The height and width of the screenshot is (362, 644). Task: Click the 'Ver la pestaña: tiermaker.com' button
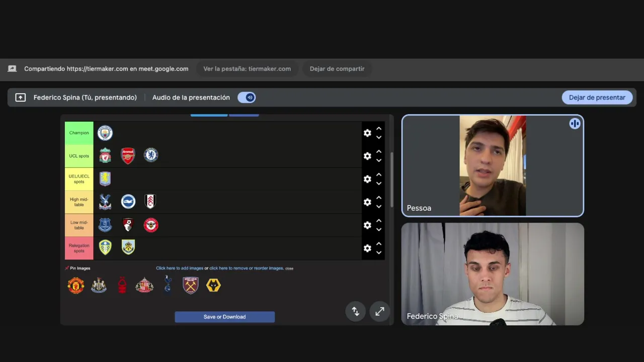[247, 69]
